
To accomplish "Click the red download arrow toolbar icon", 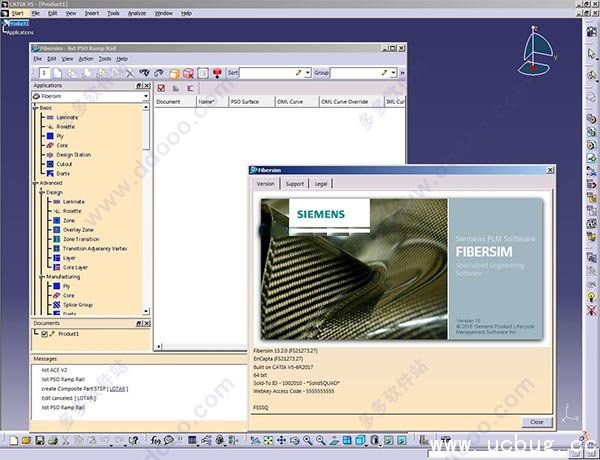I will [x=217, y=73].
